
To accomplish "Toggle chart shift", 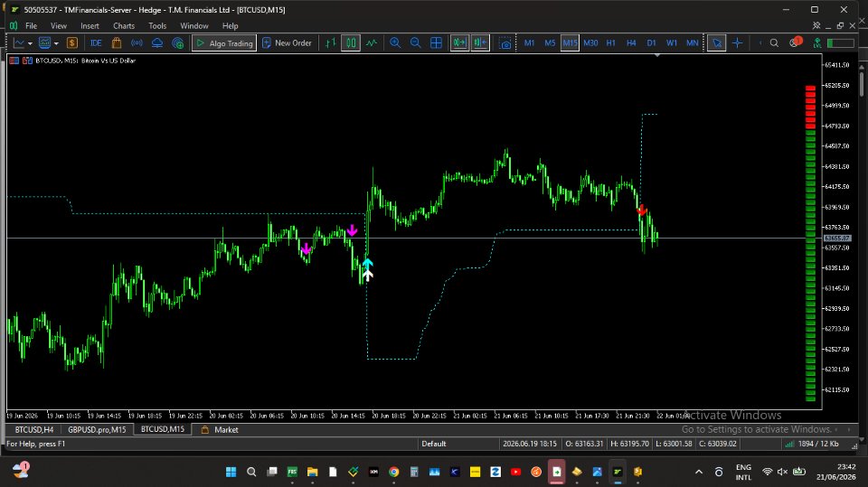I will (480, 42).
